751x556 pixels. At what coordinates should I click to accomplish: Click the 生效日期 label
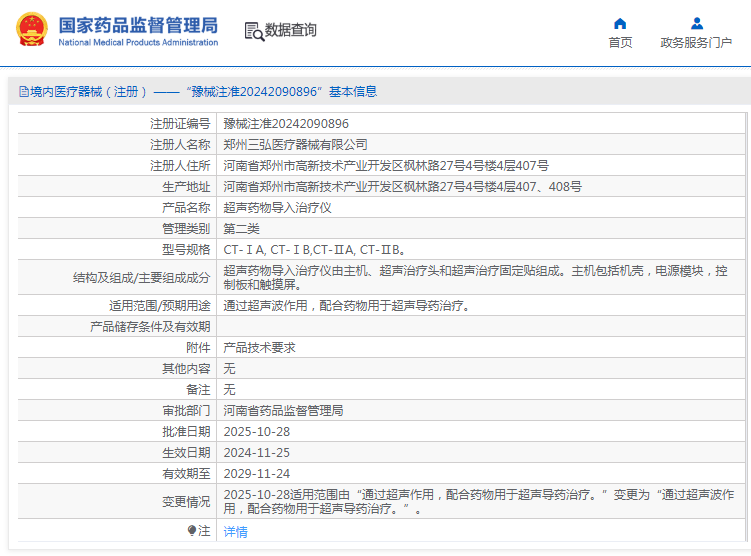click(x=186, y=453)
